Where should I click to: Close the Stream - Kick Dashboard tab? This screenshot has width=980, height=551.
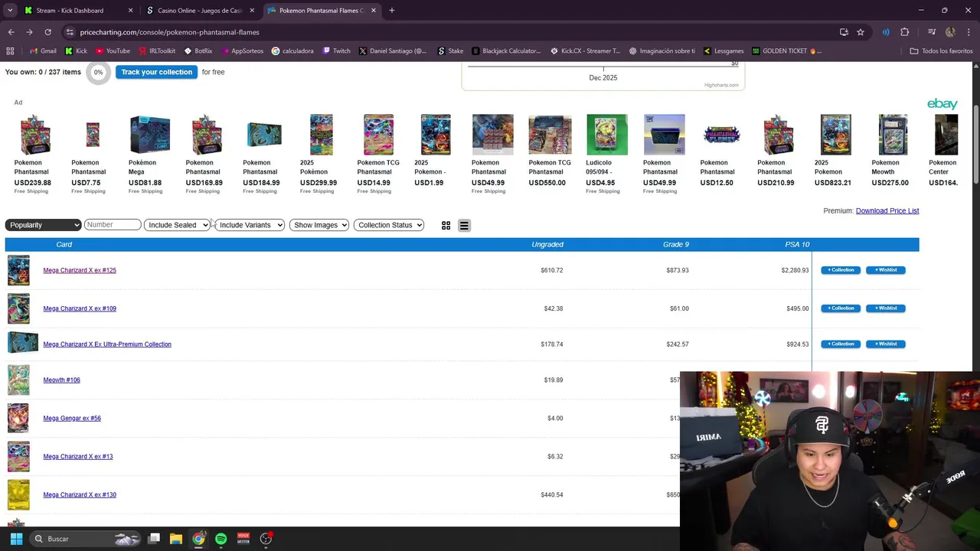click(x=130, y=11)
